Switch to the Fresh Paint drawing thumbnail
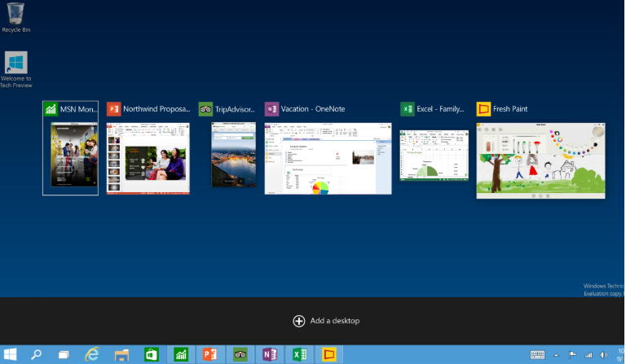This screenshot has height=364, width=626. click(x=541, y=160)
